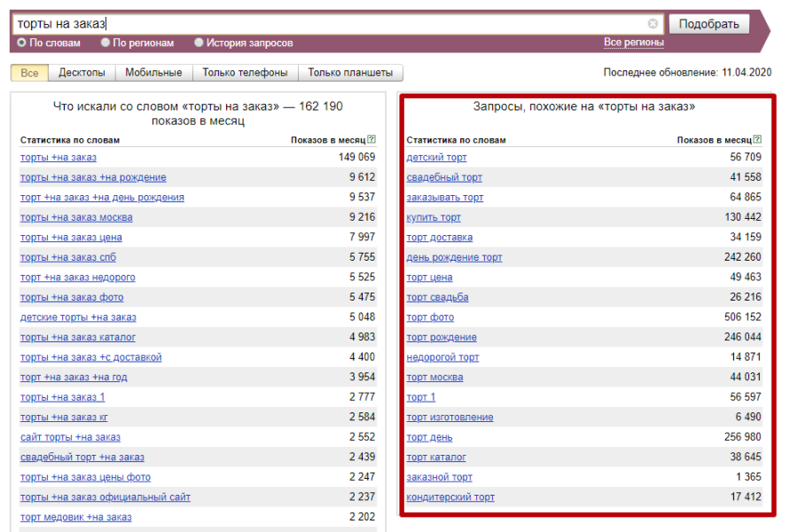Click help icon beside left 'Показов в месяц'
Screen dimensions: 798x532
tap(372, 139)
